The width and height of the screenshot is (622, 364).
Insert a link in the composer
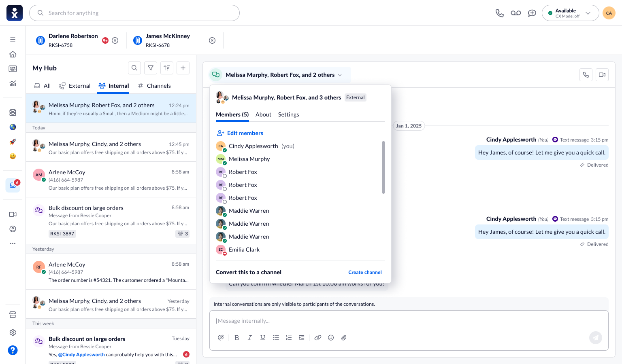click(x=318, y=338)
